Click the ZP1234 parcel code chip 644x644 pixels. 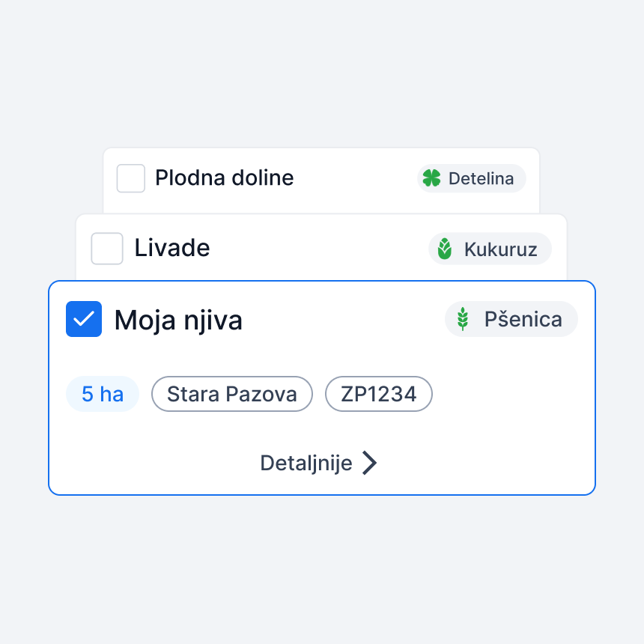coord(379,394)
